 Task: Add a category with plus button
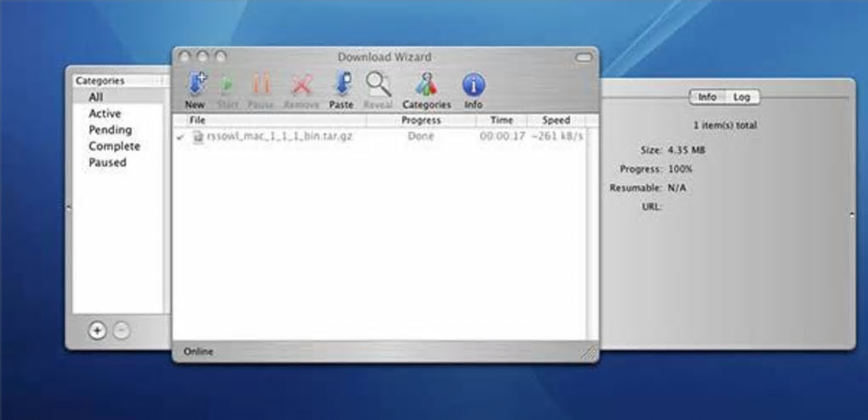(97, 331)
